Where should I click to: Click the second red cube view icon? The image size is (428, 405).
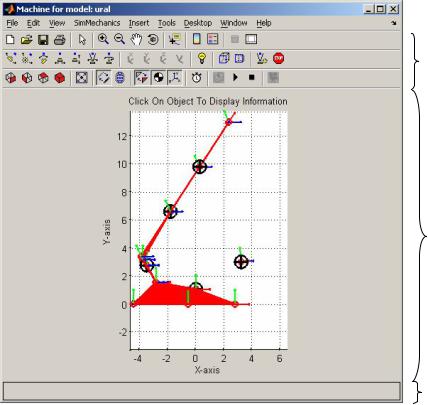click(27, 78)
